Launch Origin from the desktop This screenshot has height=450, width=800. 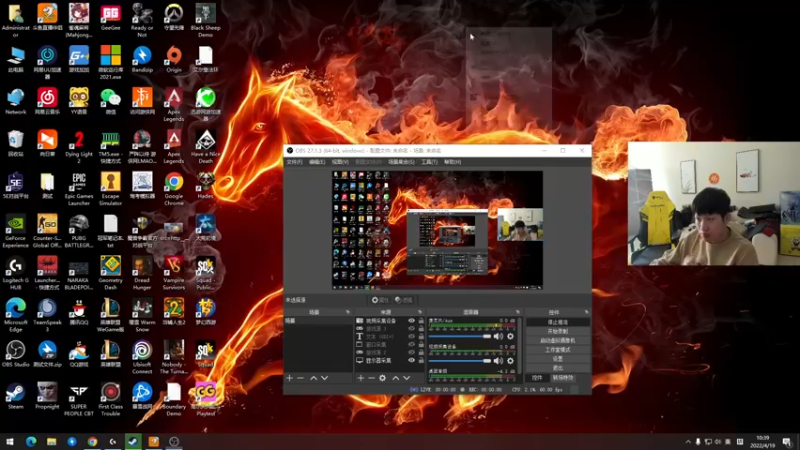coord(173,59)
